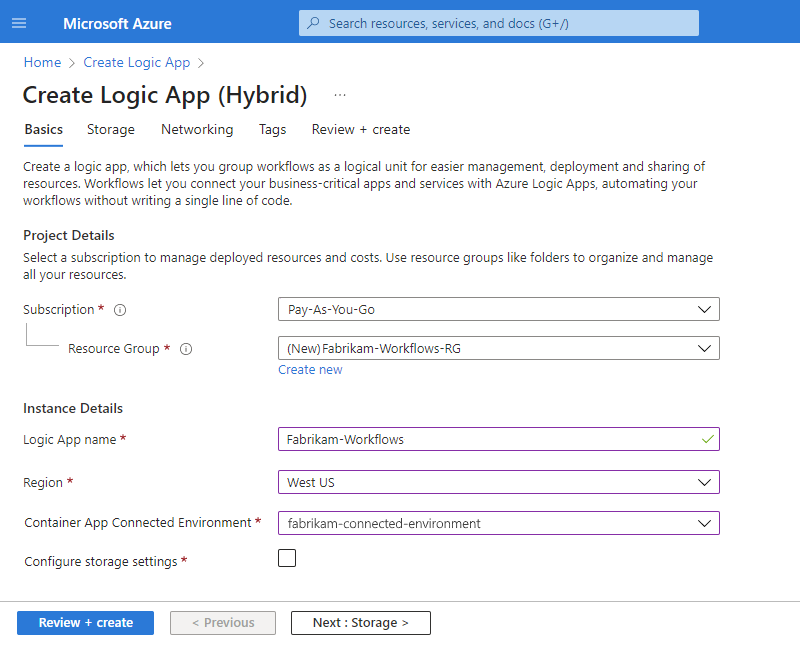Go to the Review + create tab
The height and width of the screenshot is (650, 800).
(361, 129)
